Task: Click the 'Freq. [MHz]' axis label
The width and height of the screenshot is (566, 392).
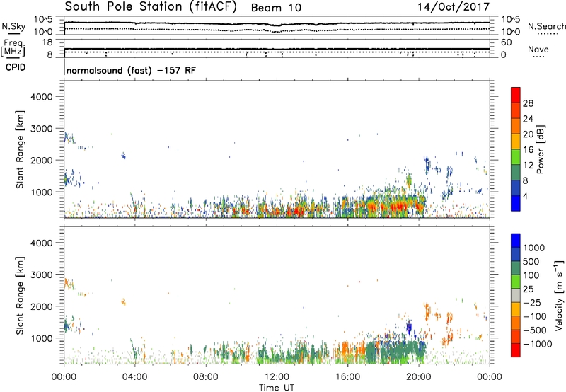Action: click(x=13, y=48)
